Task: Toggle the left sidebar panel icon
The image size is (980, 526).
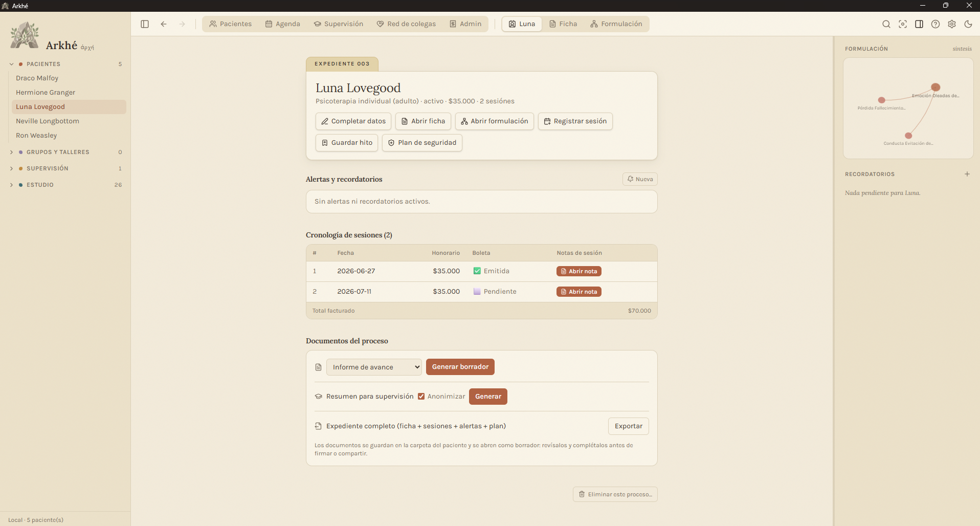Action: click(x=145, y=24)
